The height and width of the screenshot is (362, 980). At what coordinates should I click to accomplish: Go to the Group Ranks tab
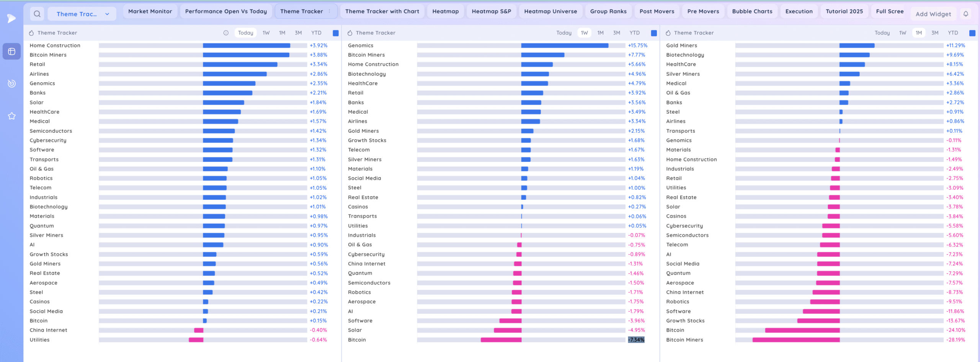point(608,11)
